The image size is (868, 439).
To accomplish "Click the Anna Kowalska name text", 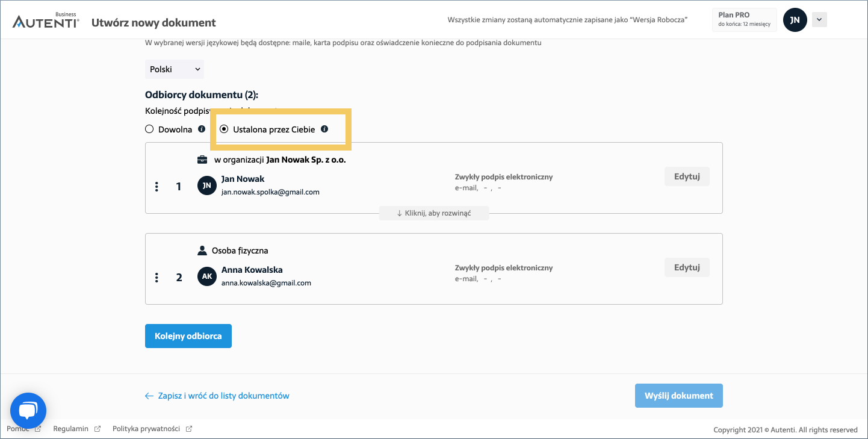I will tap(252, 270).
